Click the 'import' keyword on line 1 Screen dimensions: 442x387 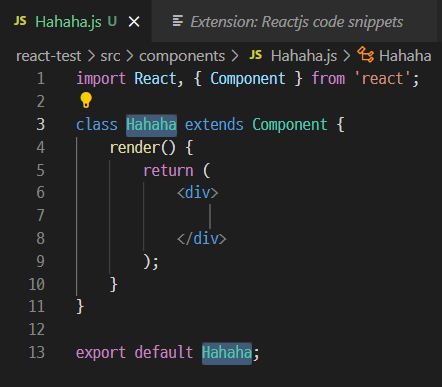coord(101,79)
